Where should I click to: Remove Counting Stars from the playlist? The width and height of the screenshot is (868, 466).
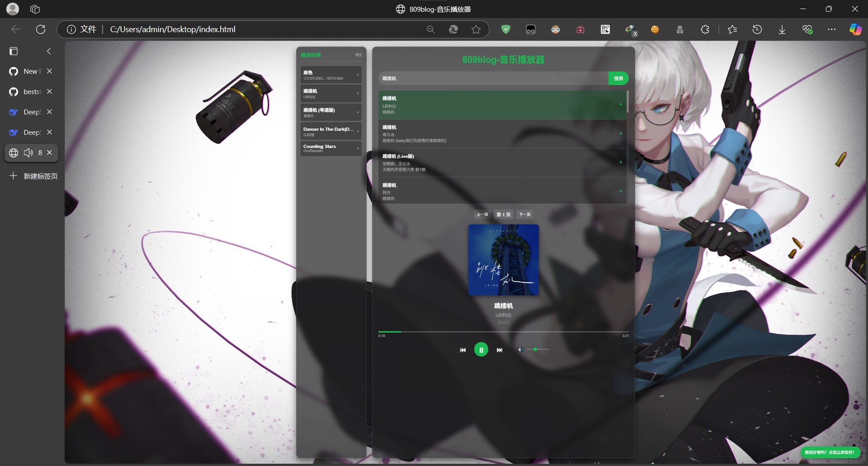pyautogui.click(x=358, y=149)
